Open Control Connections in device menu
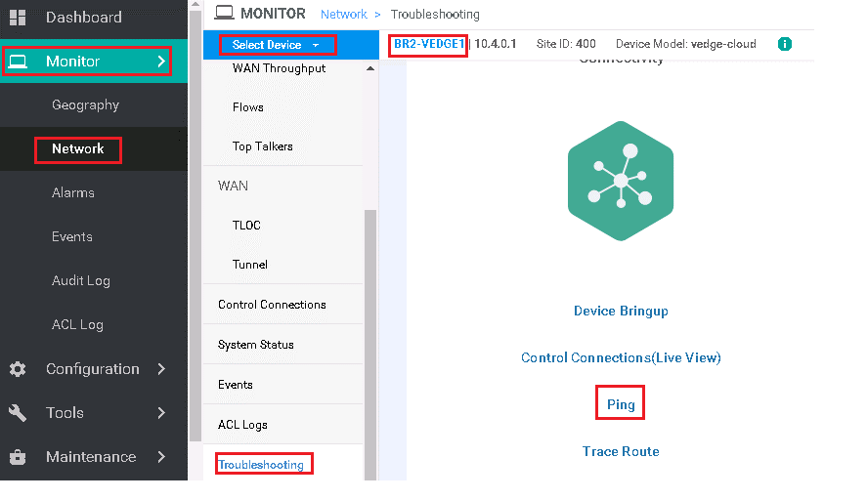Image resolution: width=868 pixels, height=500 pixels. click(x=272, y=305)
